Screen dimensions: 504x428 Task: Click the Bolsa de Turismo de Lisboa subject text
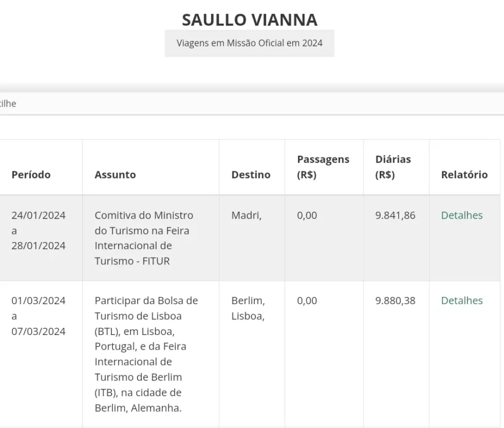[x=146, y=354]
